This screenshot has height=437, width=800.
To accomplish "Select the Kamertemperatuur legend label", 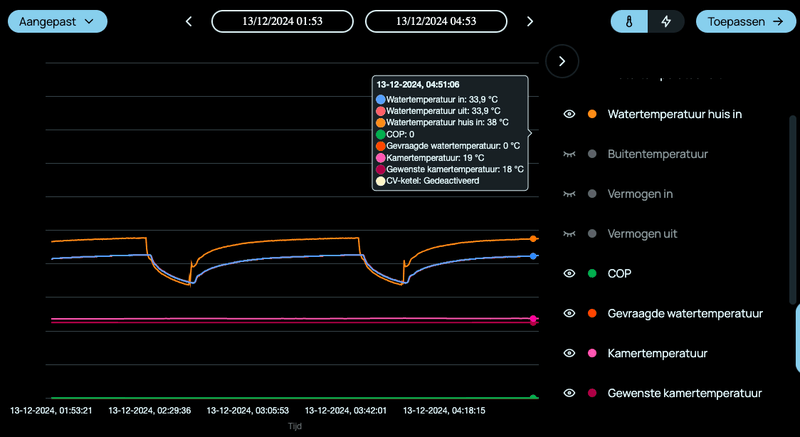I will pos(657,353).
